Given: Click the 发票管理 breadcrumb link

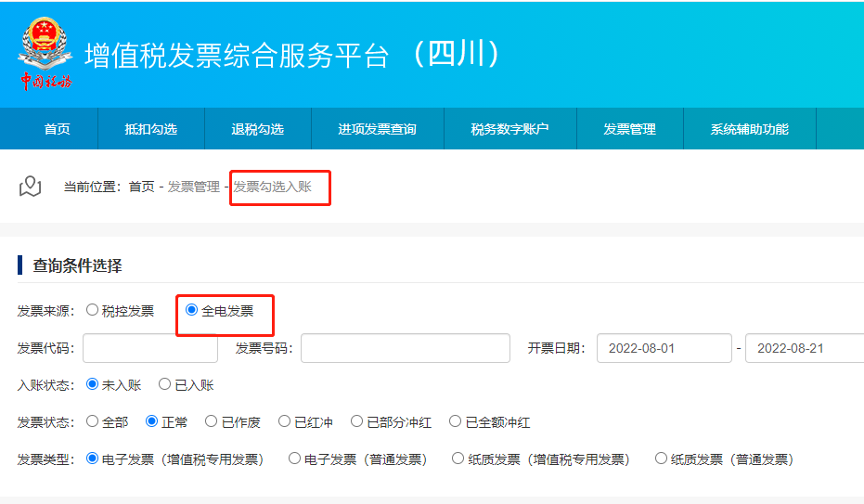Looking at the screenshot, I should 193,187.
